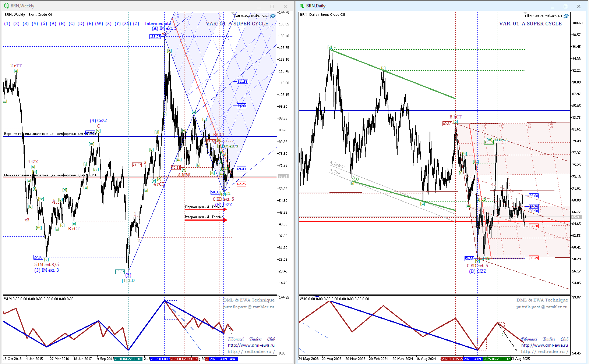The height and width of the screenshot is (364, 589).
Task: Select the 2020.04.22 09:10 timeline marker
Action: pyautogui.click(x=128, y=359)
